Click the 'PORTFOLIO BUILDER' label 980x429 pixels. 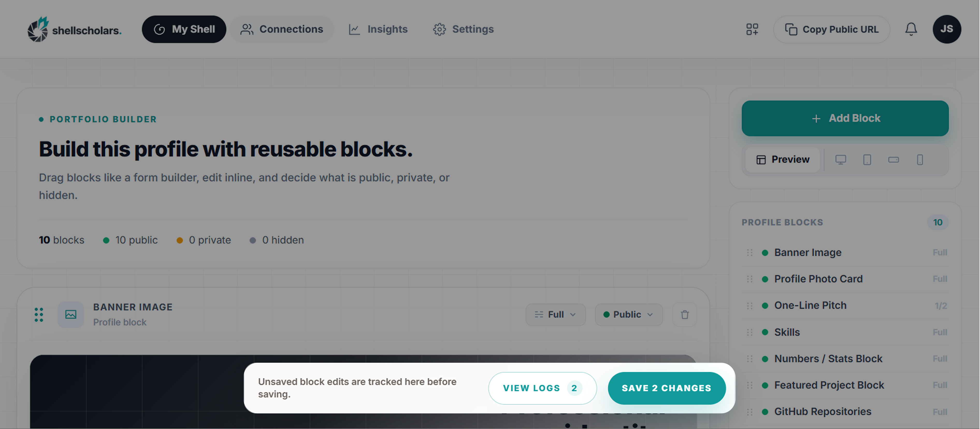tap(103, 119)
